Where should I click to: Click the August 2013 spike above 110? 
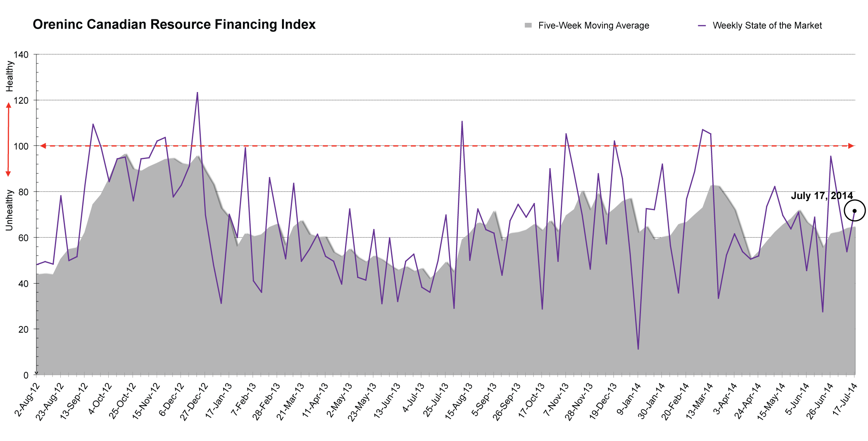tap(462, 121)
